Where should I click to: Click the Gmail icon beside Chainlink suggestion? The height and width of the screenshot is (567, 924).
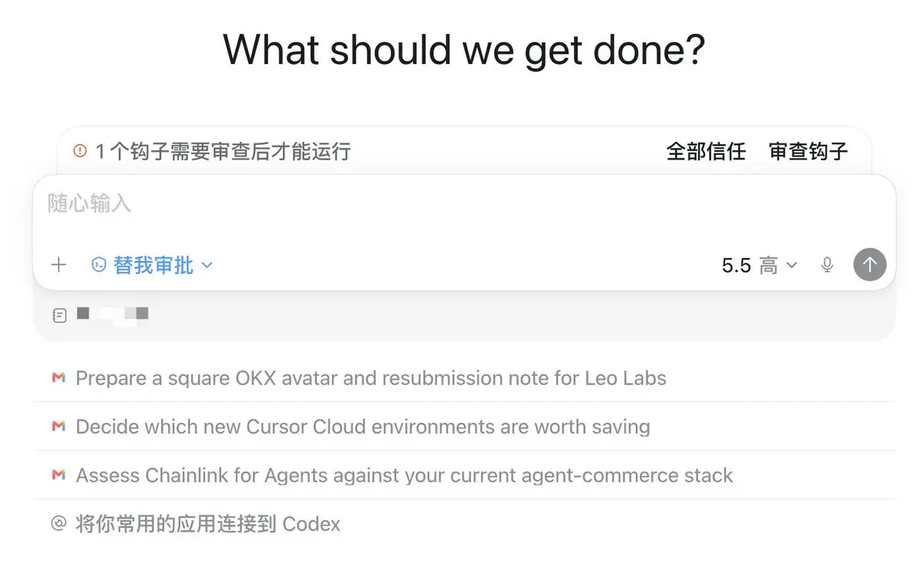pyautogui.click(x=59, y=475)
